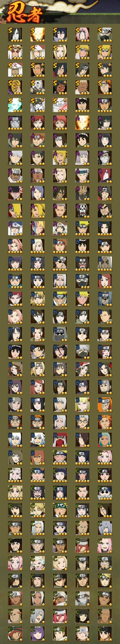
Task: Choose the S-rank glowing chakra-mode Naruto
Action: click(x=37, y=35)
